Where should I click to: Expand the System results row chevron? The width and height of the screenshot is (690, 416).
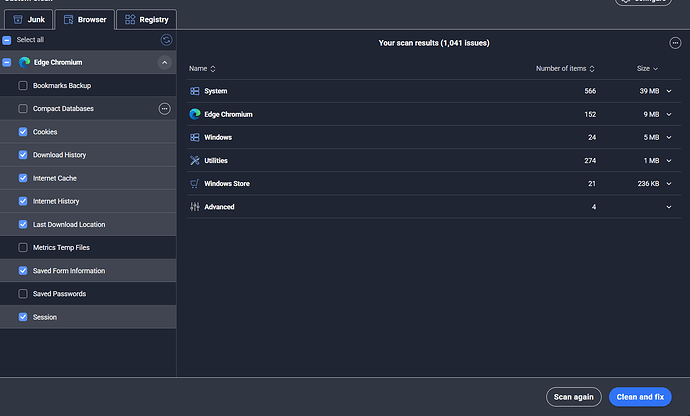coord(669,91)
